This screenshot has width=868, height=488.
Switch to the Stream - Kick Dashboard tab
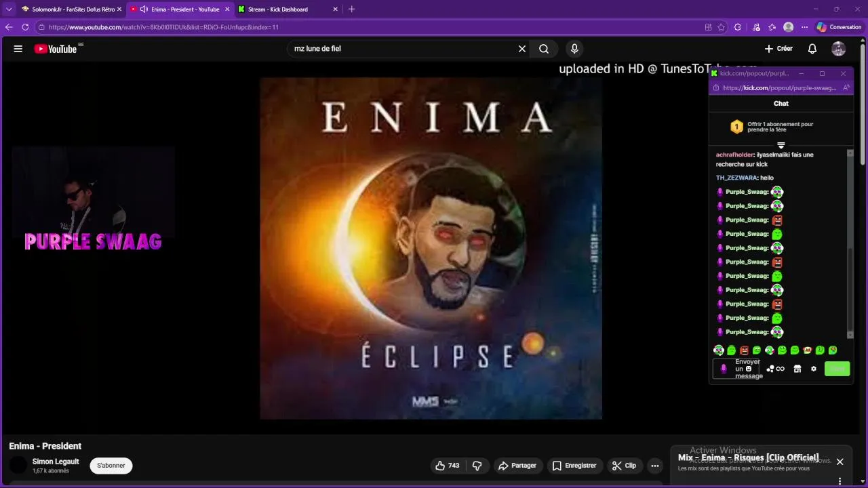288,9
